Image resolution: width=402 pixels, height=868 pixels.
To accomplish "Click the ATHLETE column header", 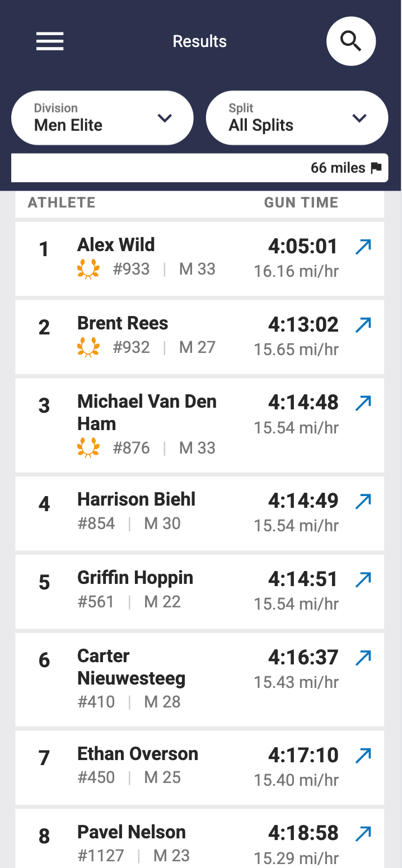I will pyautogui.click(x=62, y=202).
